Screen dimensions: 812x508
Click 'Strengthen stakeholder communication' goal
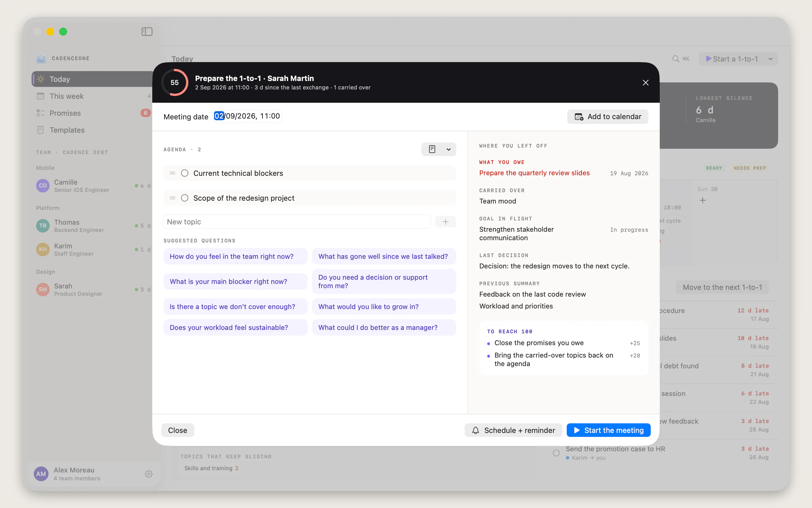point(517,233)
